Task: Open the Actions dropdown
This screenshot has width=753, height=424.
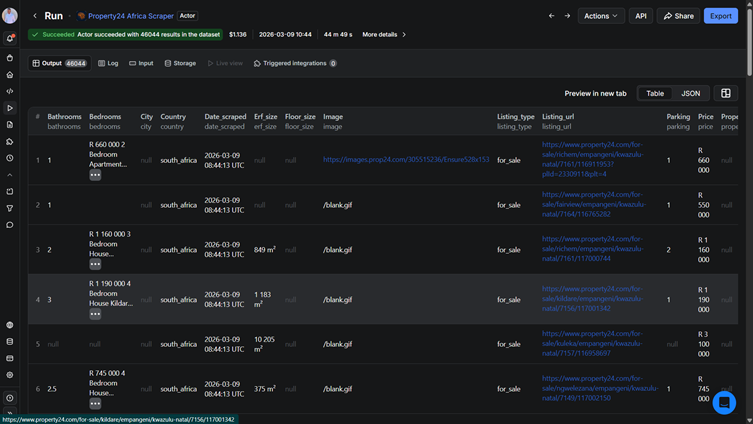Action: click(x=601, y=16)
